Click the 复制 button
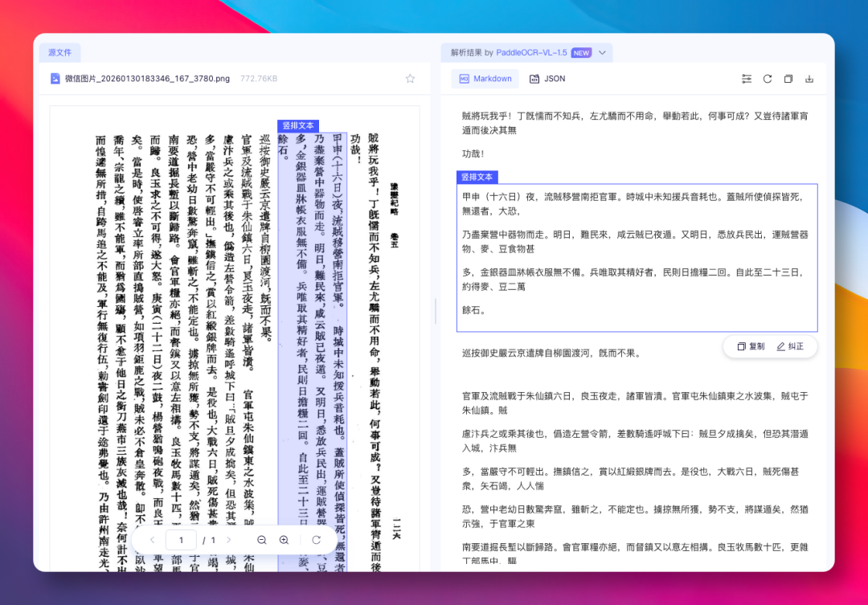This screenshot has height=605, width=868. tap(751, 346)
